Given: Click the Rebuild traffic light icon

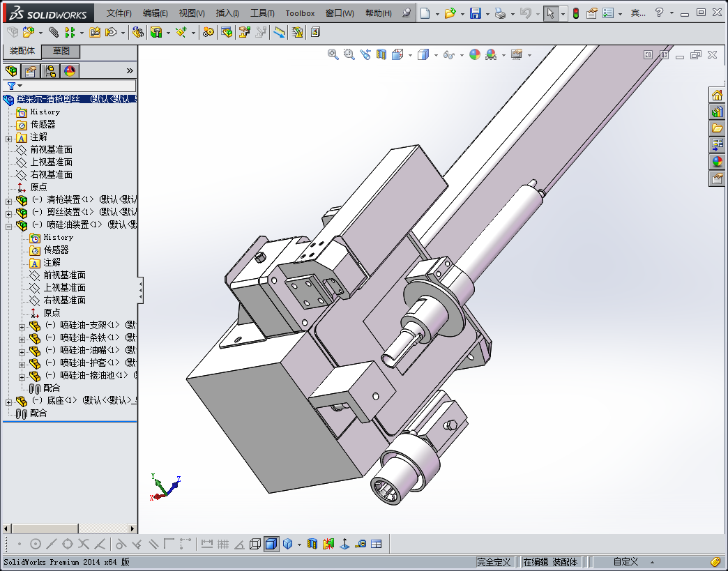Looking at the screenshot, I should point(576,13).
